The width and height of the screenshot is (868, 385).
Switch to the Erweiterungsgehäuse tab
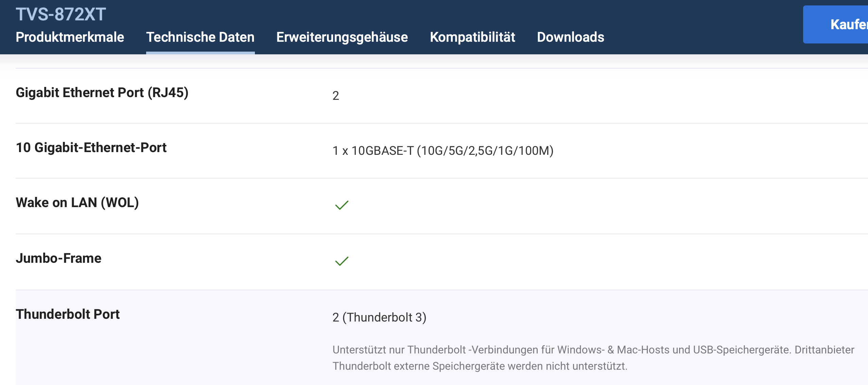(342, 37)
